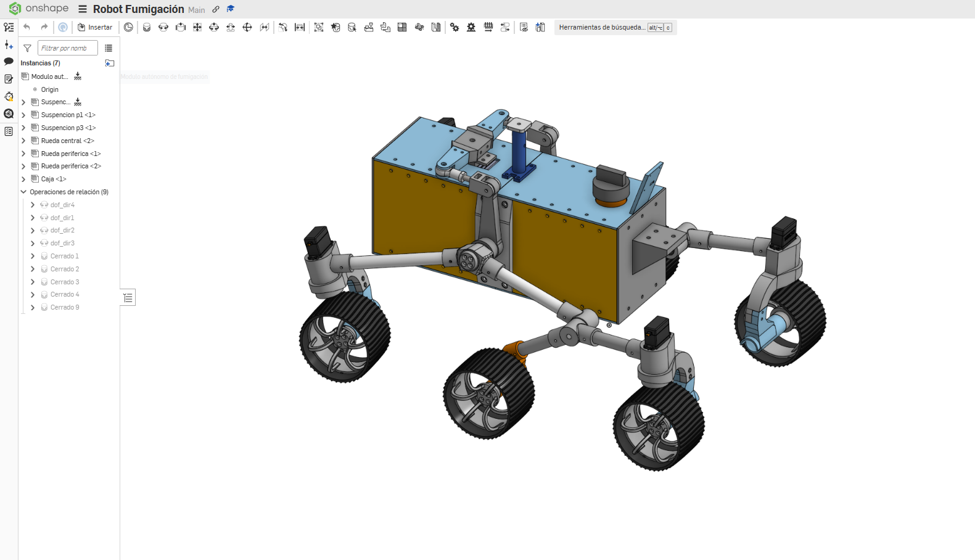
Task: Click the filter funnel icon
Action: coord(27,48)
